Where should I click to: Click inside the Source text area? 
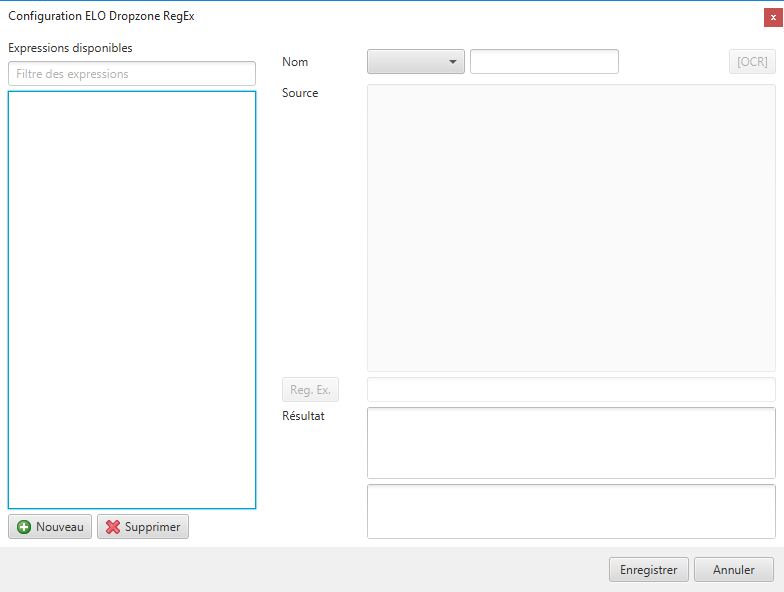point(572,228)
